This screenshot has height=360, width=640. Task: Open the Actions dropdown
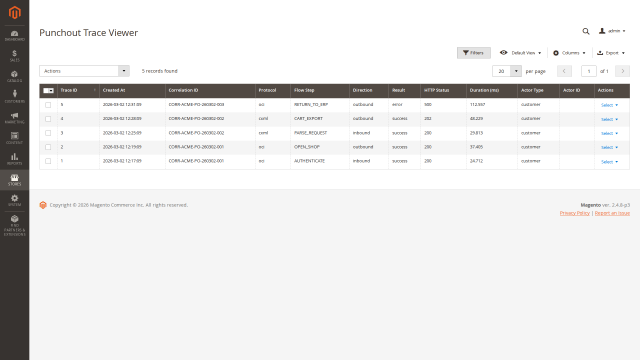84,71
